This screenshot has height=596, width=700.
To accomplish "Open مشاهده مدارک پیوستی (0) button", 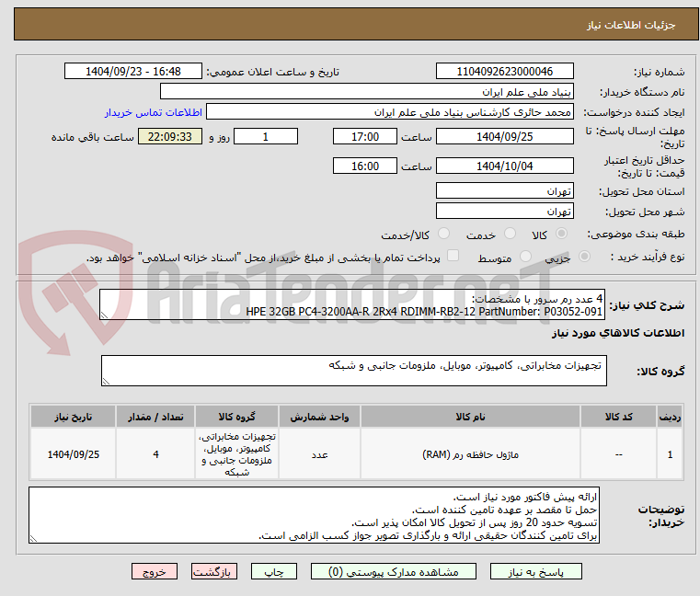I will [x=394, y=571].
